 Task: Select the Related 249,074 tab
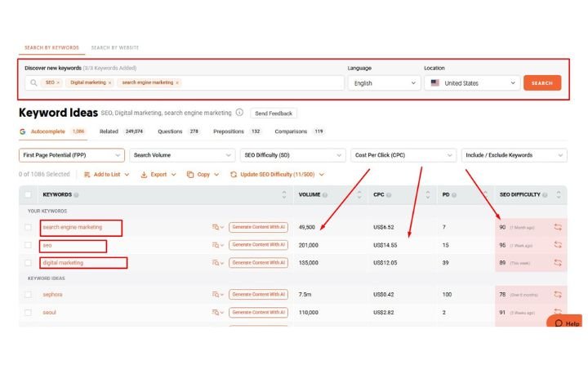point(121,131)
